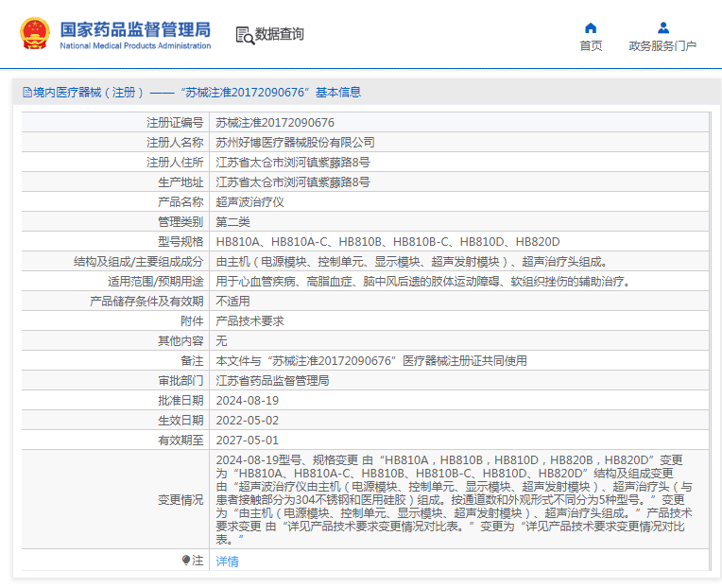Open the 详情 link
722x588 pixels.
(x=227, y=562)
